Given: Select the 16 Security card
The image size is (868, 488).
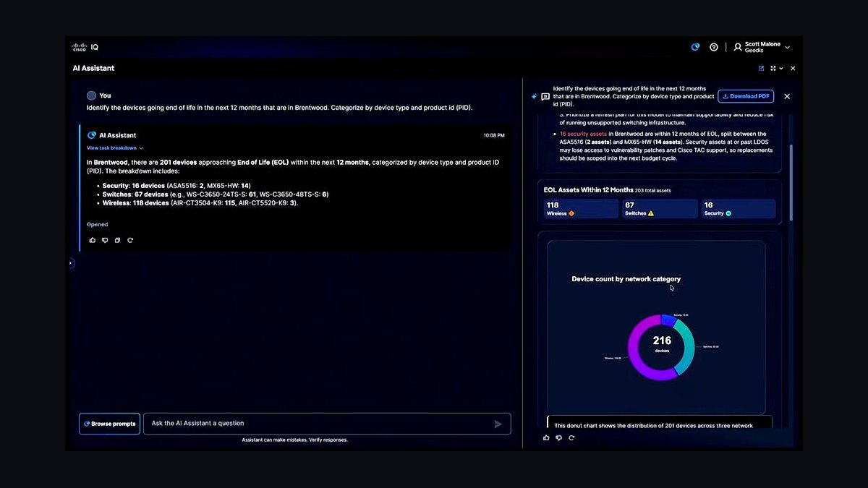Looking at the screenshot, I should (x=739, y=209).
